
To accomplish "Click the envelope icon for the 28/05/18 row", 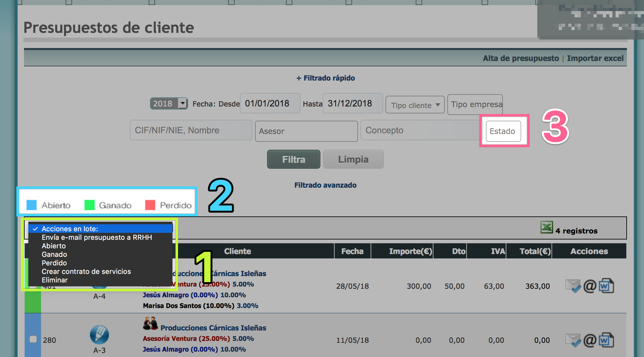I will pyautogui.click(x=573, y=286).
